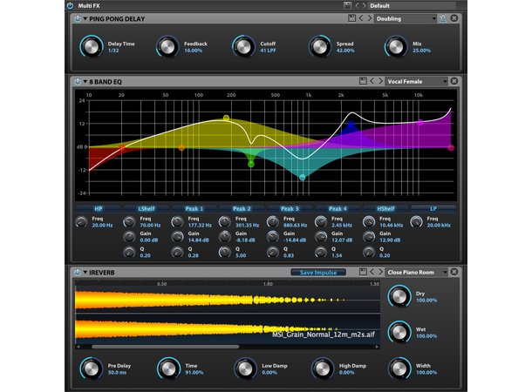Viewport: 532px width, 392px height.
Task: Remove the 8 Band EQ effect
Action: 454,81
